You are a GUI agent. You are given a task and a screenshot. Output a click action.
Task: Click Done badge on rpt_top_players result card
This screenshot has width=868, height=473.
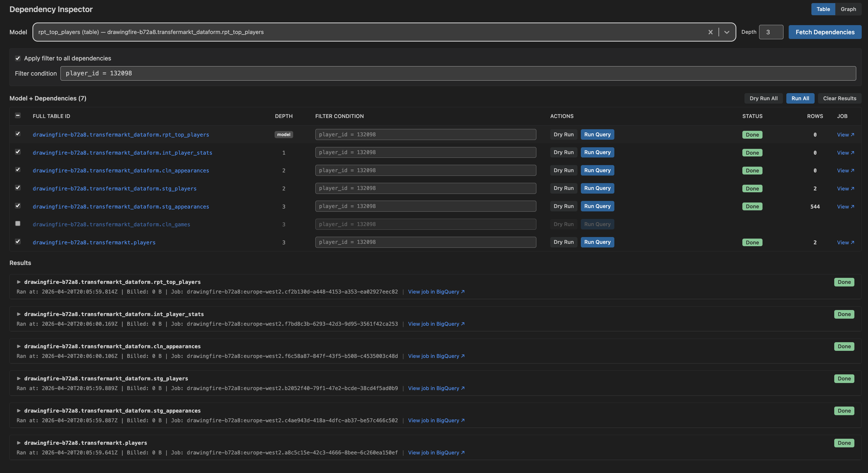point(844,282)
